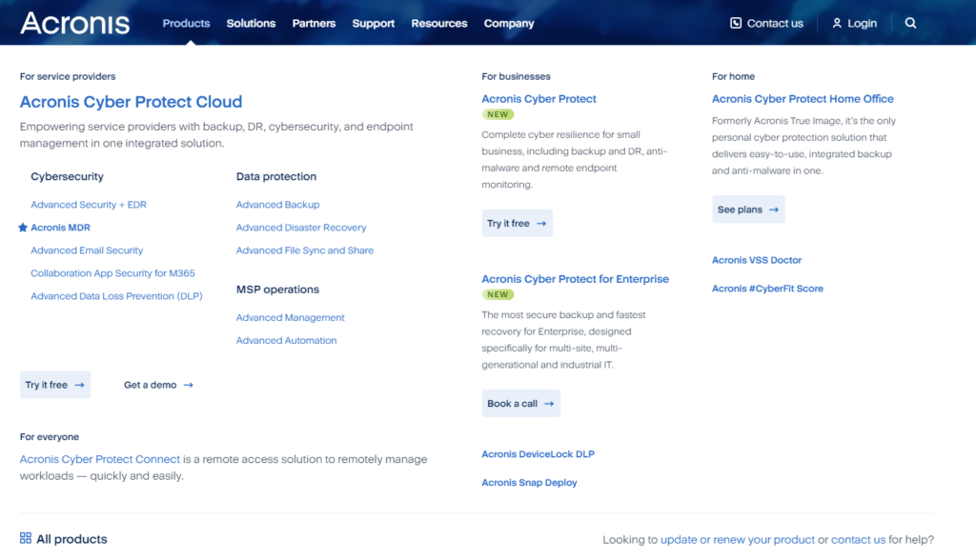Click the Book a call button

pyautogui.click(x=521, y=403)
